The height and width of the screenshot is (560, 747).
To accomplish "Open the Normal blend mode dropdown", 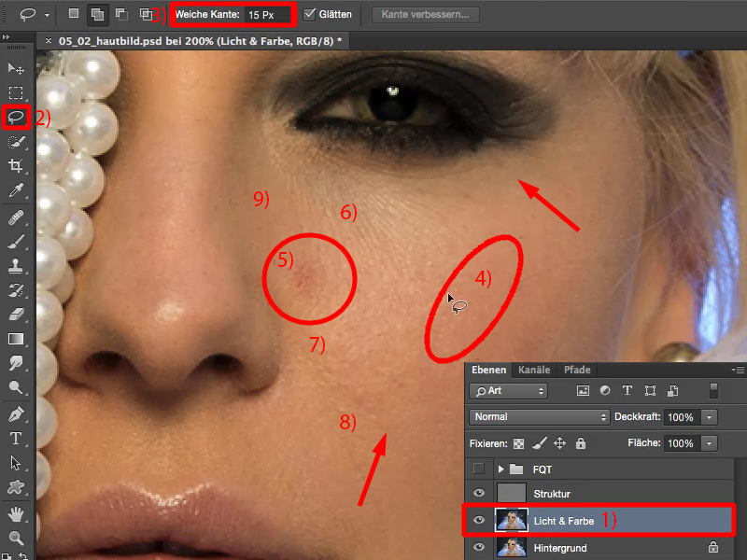I will [540, 416].
